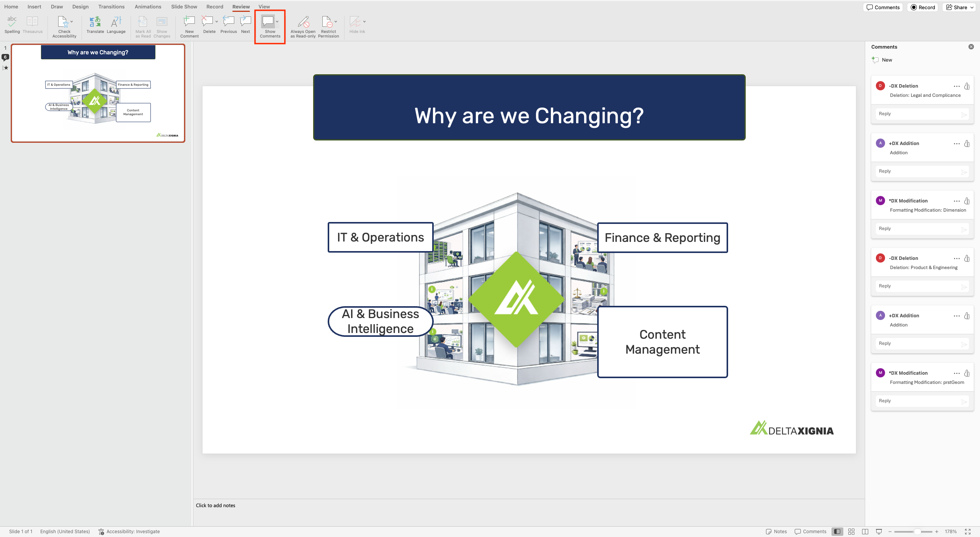980x537 pixels.
Task: Select the Content Management text box
Action: [662, 342]
